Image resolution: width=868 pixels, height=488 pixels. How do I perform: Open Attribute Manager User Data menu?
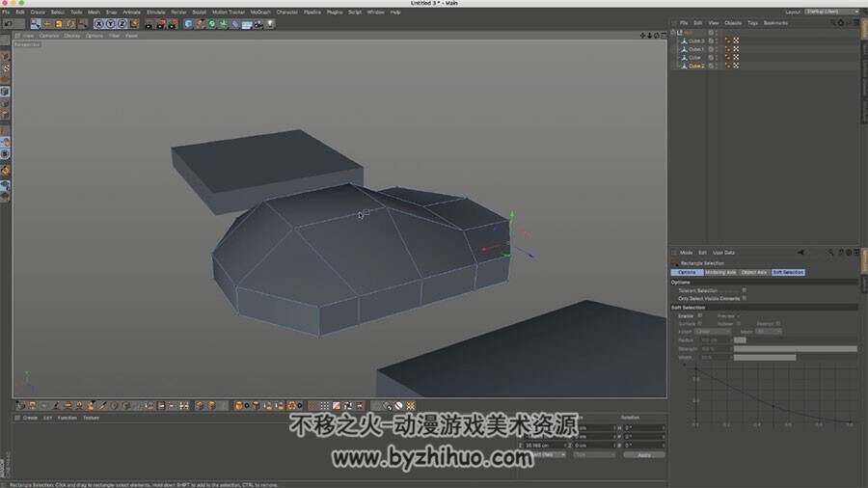723,253
